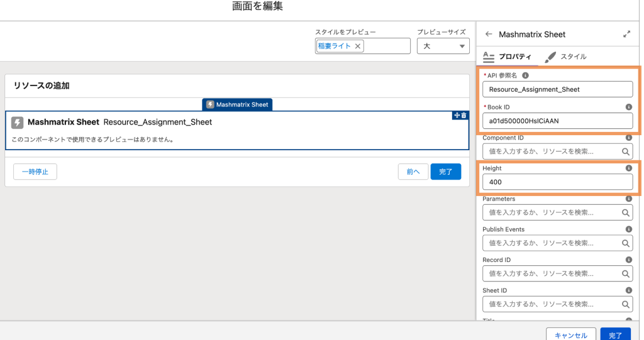
Task: Click the move handle on the Mashmatrix Sheet component
Action: click(457, 115)
